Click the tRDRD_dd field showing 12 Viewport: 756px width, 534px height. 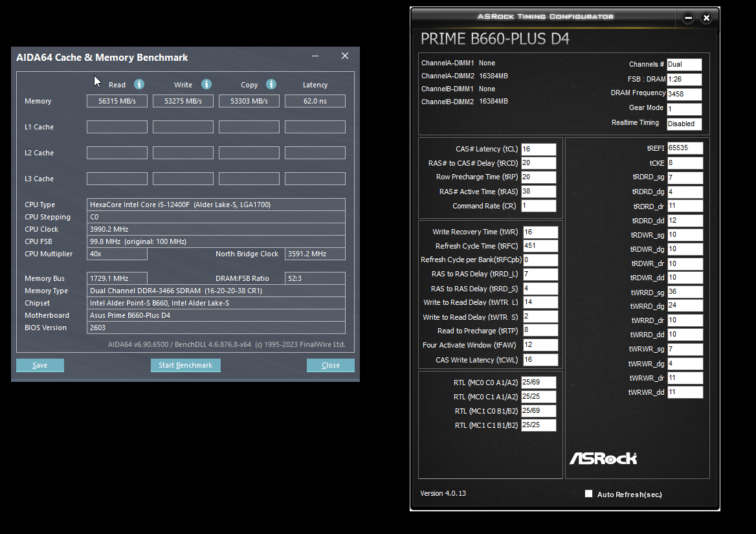point(685,221)
